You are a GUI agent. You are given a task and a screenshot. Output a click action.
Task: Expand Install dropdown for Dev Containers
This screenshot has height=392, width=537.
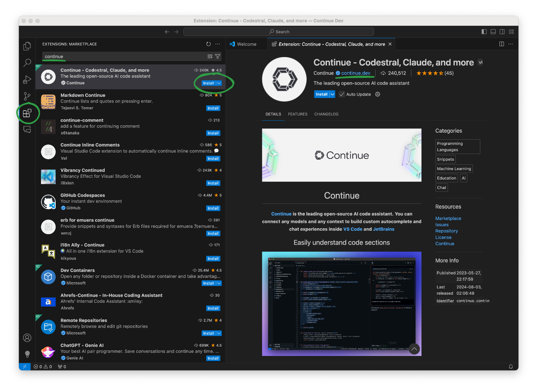(x=219, y=283)
